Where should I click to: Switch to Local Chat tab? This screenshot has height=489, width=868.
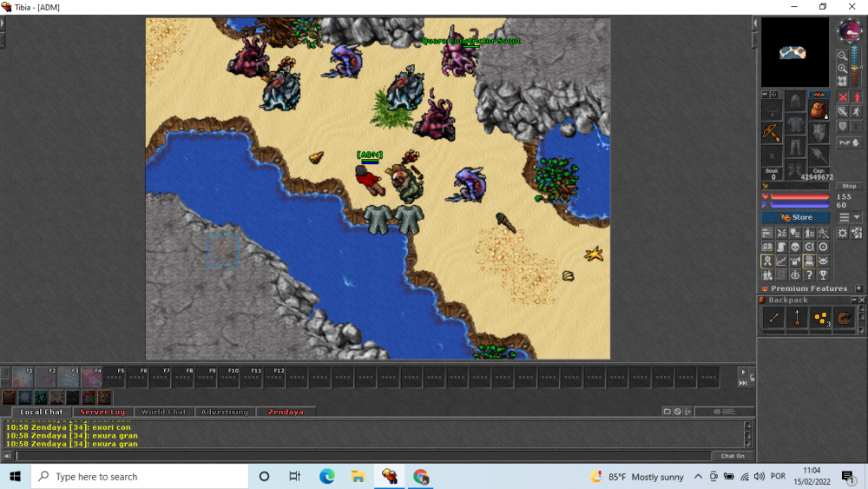point(42,412)
